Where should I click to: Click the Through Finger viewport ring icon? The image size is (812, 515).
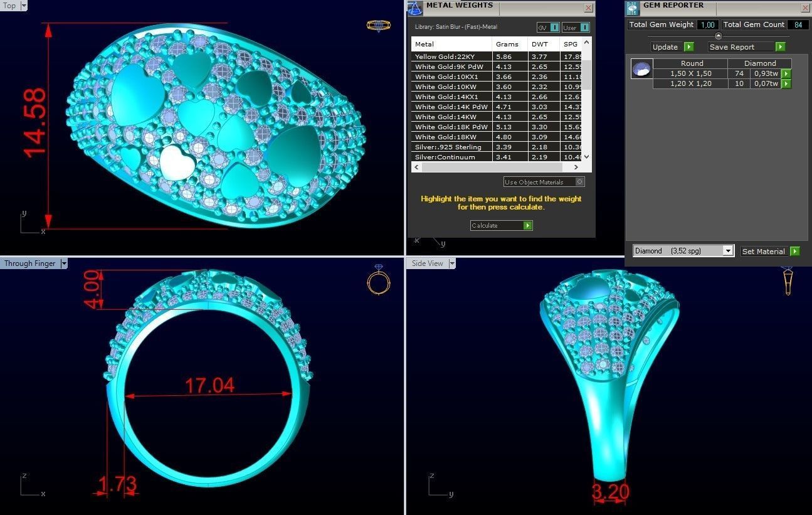(x=379, y=280)
